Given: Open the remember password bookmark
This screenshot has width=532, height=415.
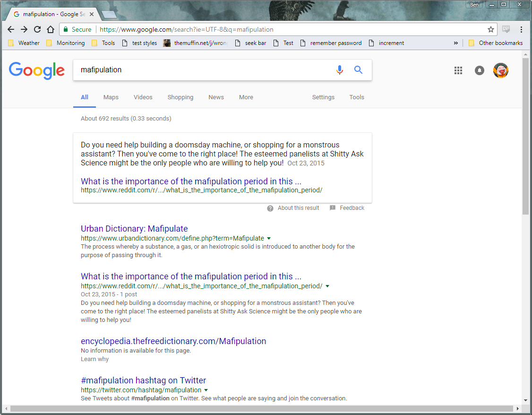Looking at the screenshot, I should pos(331,43).
